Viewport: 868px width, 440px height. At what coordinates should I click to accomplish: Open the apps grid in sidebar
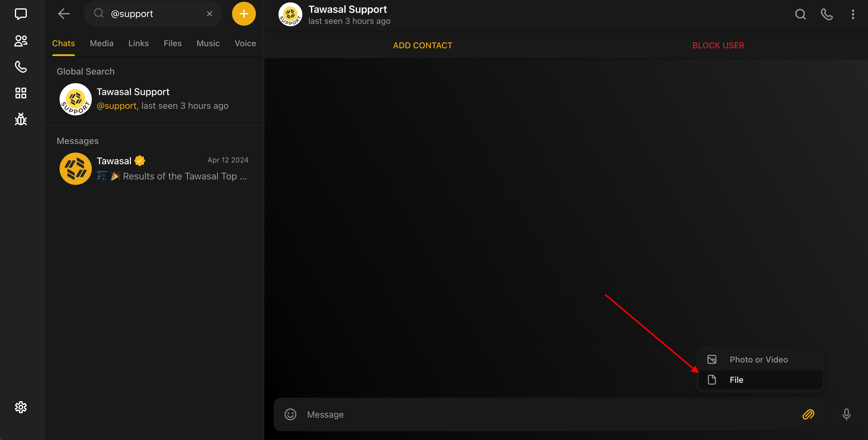click(21, 93)
